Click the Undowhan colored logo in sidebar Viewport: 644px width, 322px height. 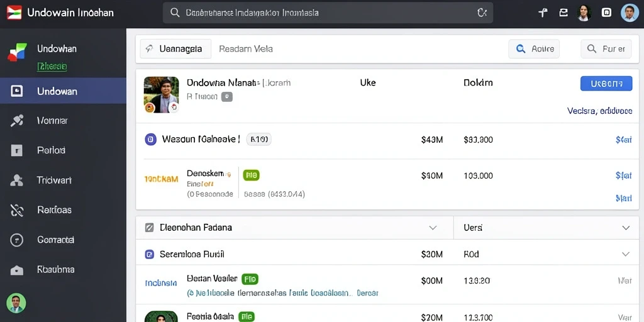17,52
